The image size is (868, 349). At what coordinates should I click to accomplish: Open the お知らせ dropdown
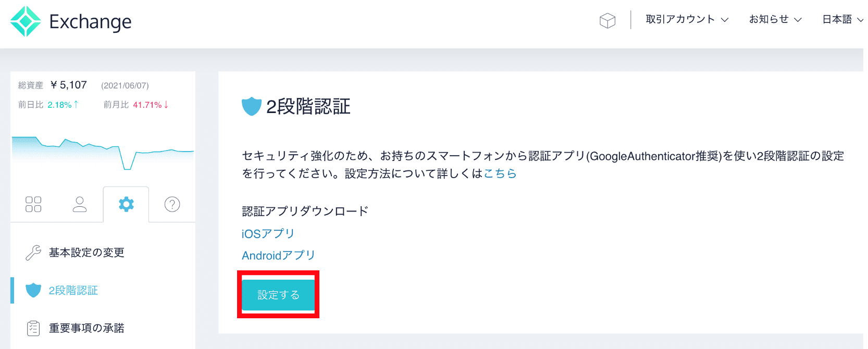pos(774,19)
